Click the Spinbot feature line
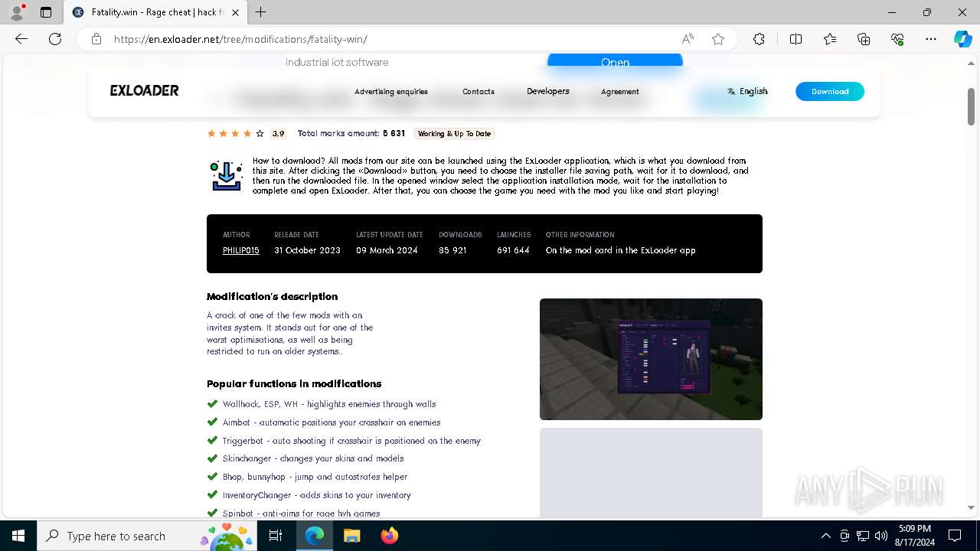Screen dimensions: 980x551 pos(301,514)
